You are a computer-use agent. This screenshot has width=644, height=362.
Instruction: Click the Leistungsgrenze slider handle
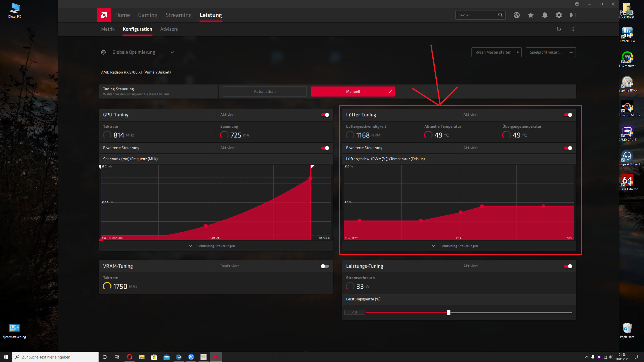tap(449, 312)
